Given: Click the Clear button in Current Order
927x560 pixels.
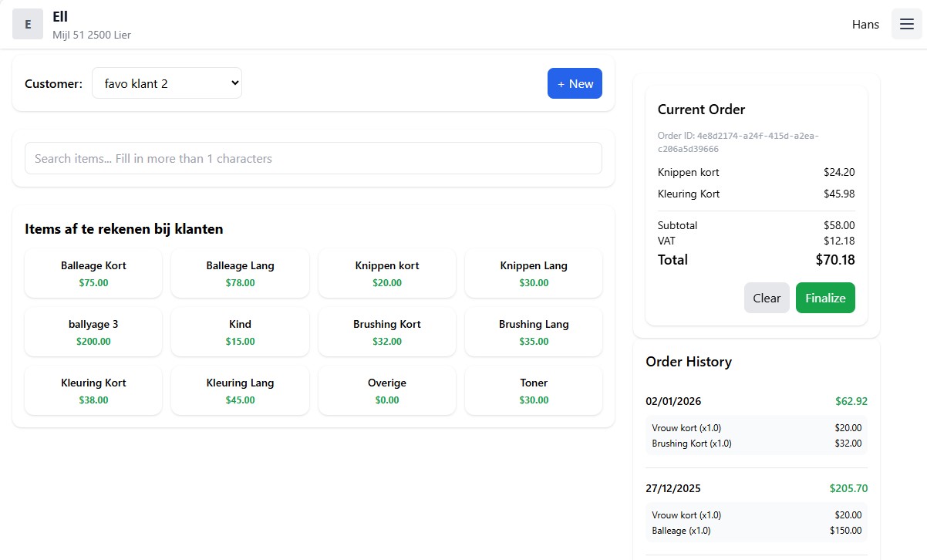Looking at the screenshot, I should coord(767,298).
